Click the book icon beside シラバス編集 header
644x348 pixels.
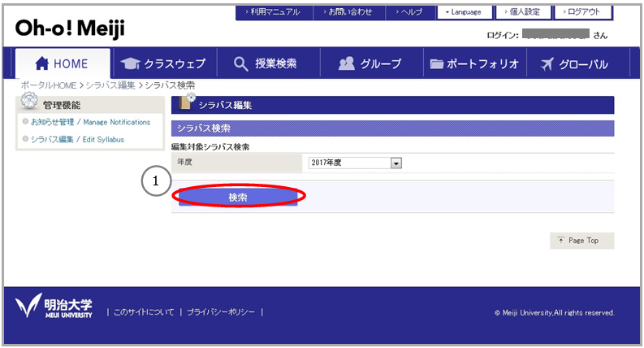pyautogui.click(x=187, y=102)
